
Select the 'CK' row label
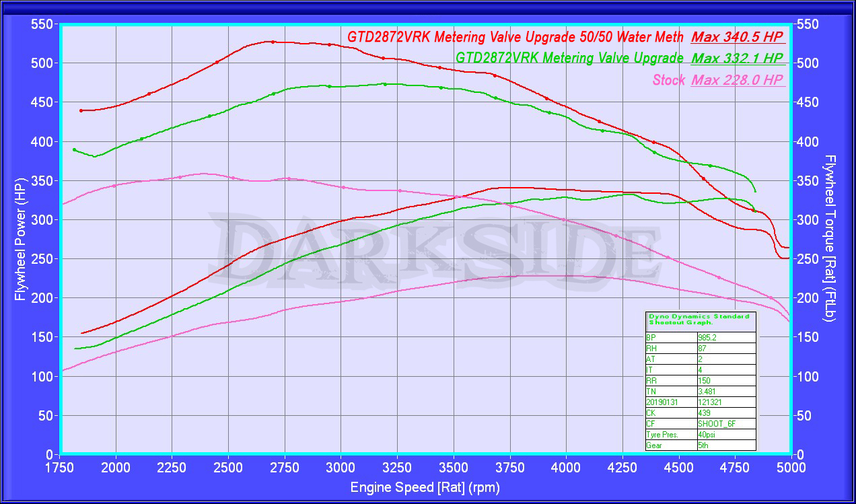[x=651, y=413]
